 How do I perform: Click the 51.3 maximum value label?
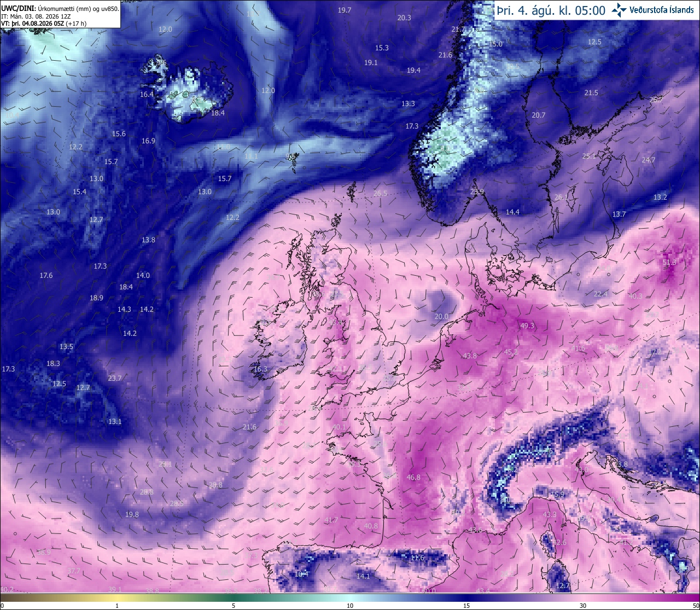669,263
